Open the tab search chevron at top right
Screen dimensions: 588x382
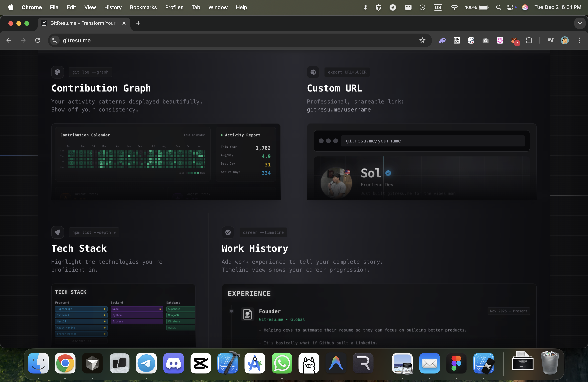pos(580,23)
